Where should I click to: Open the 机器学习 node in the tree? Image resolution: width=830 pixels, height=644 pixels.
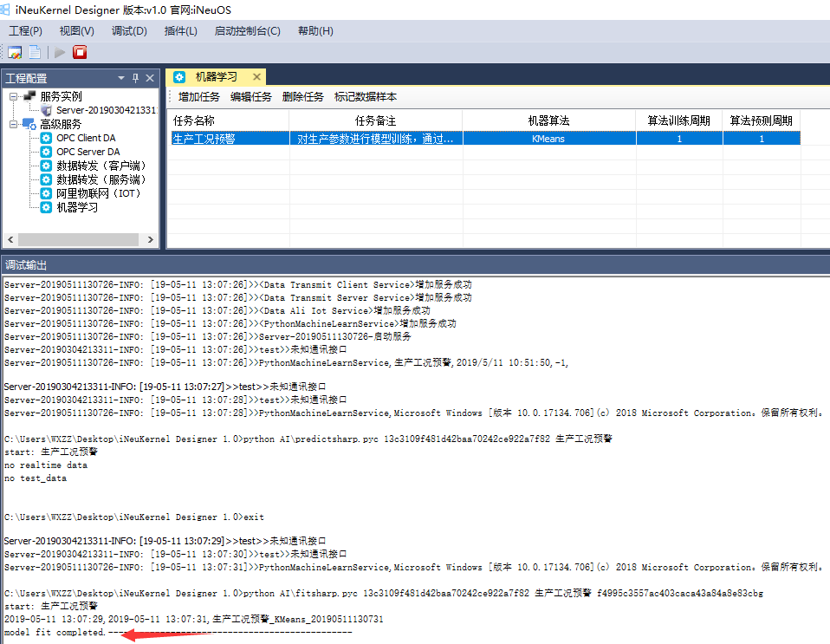tap(77, 207)
